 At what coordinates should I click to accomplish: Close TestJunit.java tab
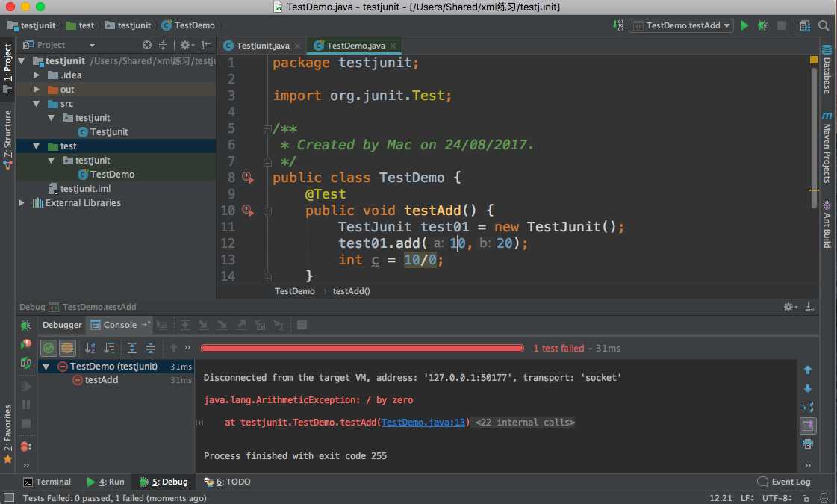[x=298, y=46]
